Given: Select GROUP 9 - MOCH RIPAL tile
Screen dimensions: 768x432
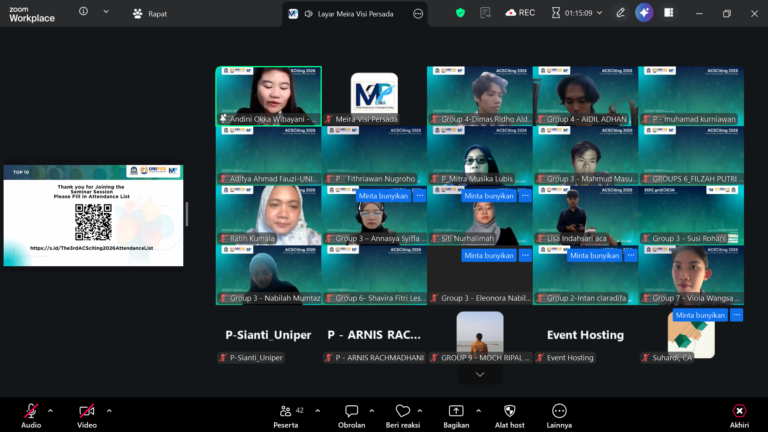Looking at the screenshot, I should (480, 335).
